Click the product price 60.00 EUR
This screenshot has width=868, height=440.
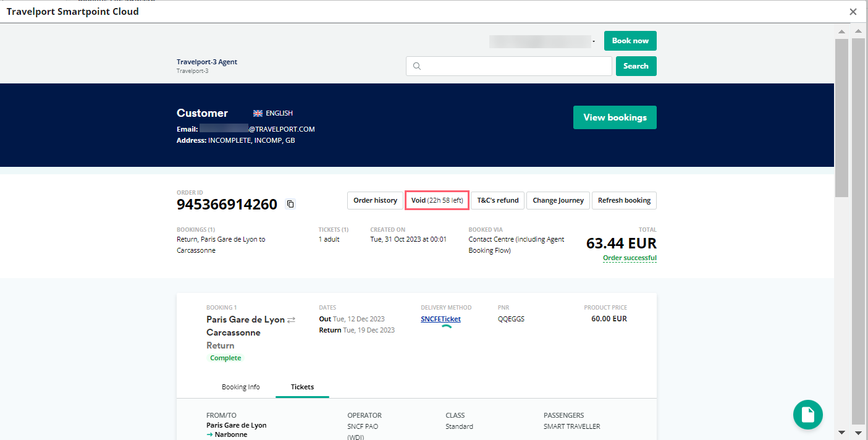(x=609, y=319)
